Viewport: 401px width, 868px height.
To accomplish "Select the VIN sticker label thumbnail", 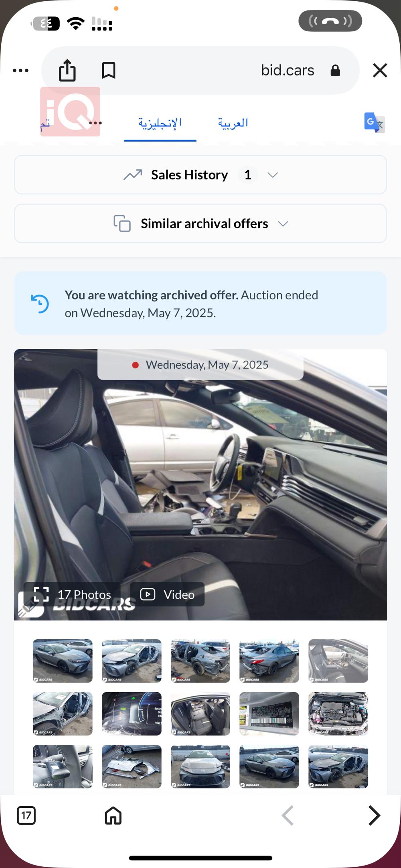I will [x=269, y=714].
